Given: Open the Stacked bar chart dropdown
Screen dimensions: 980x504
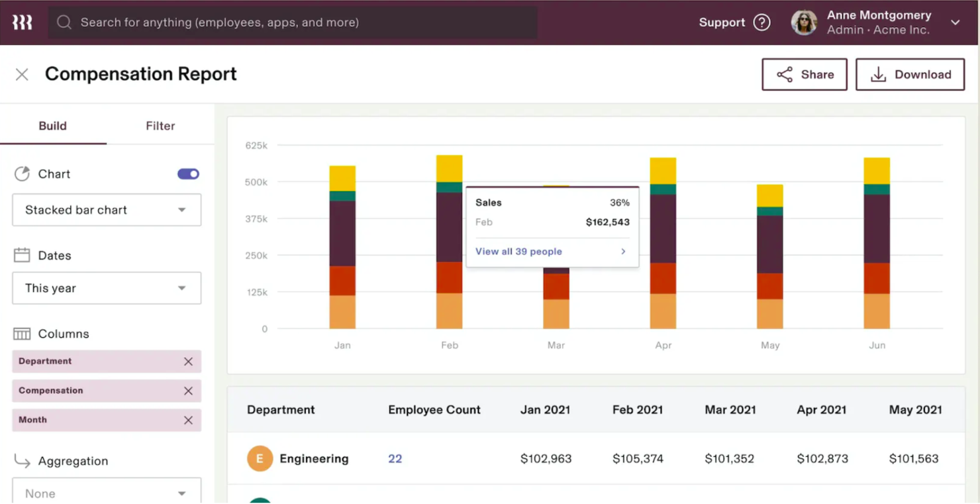Looking at the screenshot, I should click(107, 210).
